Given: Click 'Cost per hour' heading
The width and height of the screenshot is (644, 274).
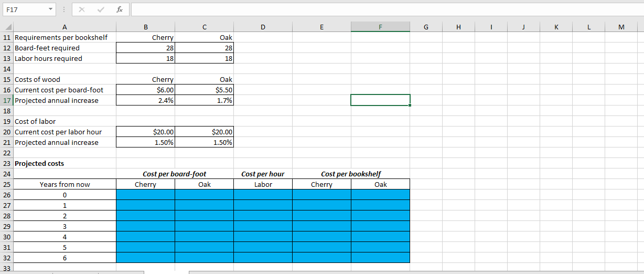Looking at the screenshot, I should point(263,174).
